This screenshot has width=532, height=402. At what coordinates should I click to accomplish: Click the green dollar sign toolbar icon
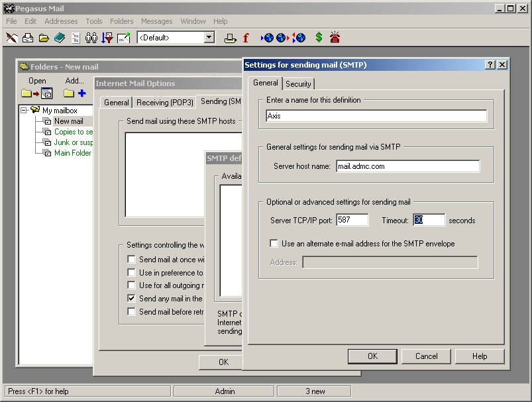[x=319, y=38]
